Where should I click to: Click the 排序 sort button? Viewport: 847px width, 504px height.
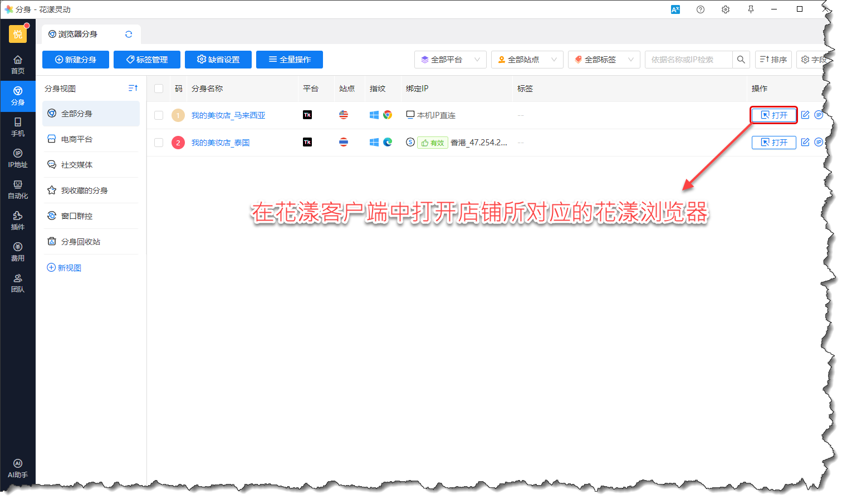(x=773, y=60)
